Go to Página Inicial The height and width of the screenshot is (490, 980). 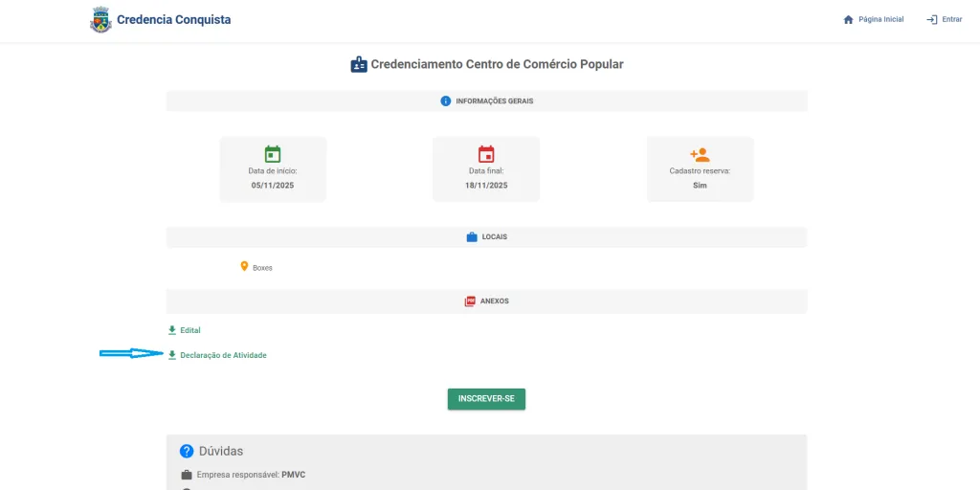[x=880, y=20]
